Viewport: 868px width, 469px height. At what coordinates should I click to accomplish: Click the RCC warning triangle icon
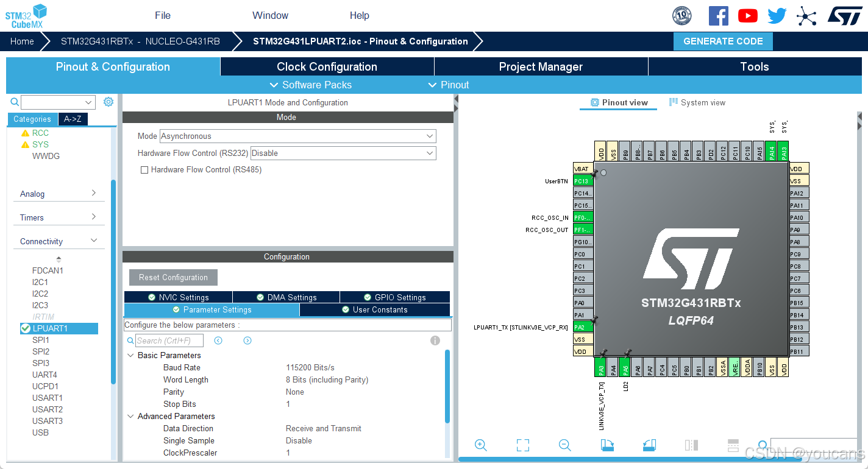(25, 133)
